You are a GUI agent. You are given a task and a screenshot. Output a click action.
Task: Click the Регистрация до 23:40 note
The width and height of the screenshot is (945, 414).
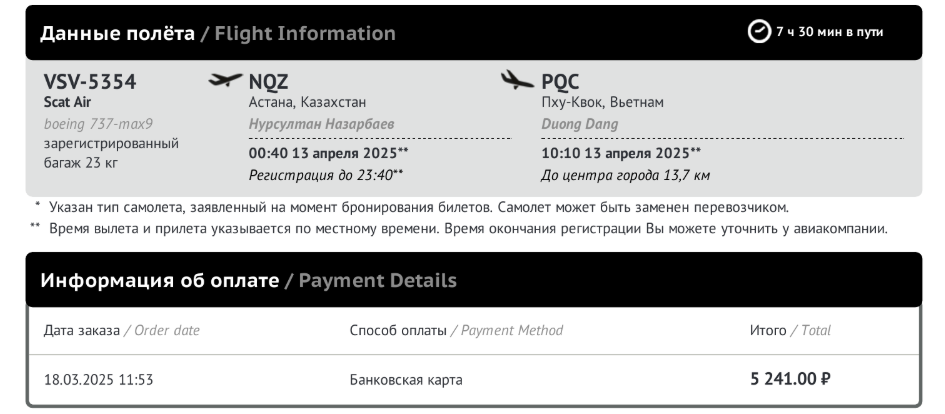321,175
